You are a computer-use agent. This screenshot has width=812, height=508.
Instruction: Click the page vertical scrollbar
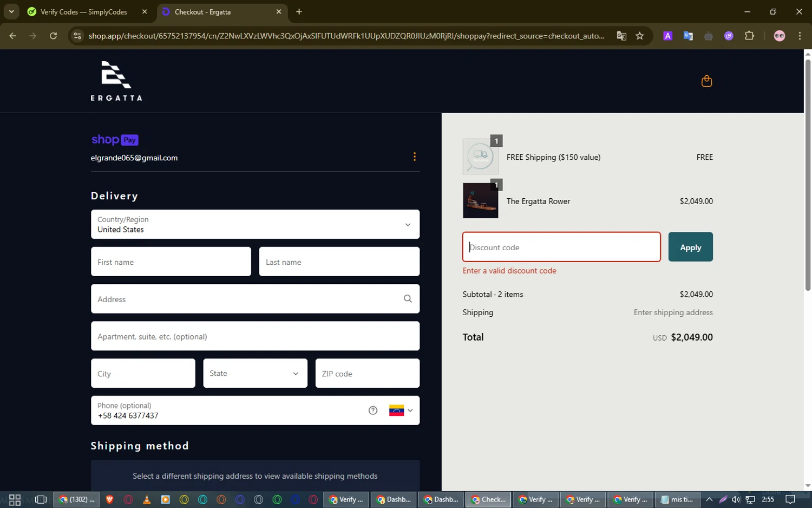(808, 176)
